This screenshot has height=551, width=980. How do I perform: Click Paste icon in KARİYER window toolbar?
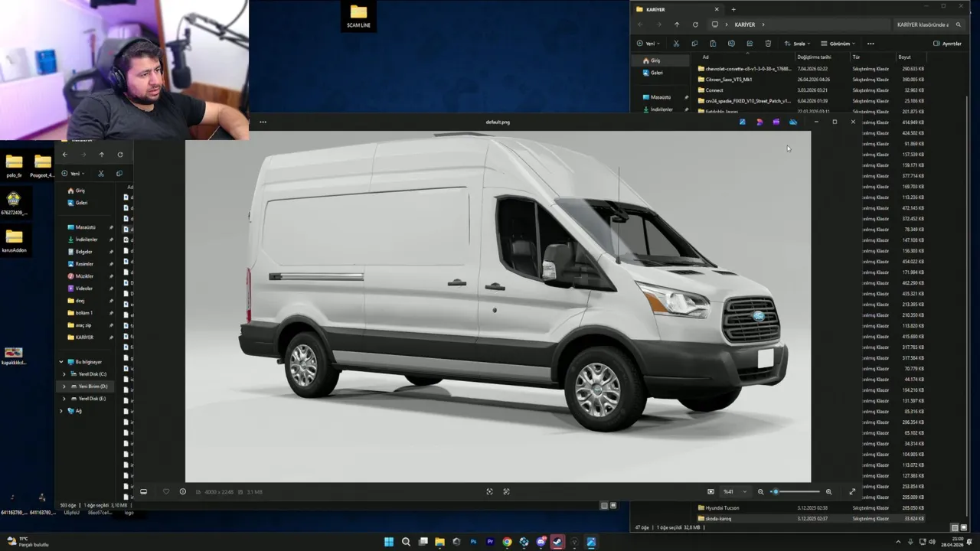(x=713, y=44)
